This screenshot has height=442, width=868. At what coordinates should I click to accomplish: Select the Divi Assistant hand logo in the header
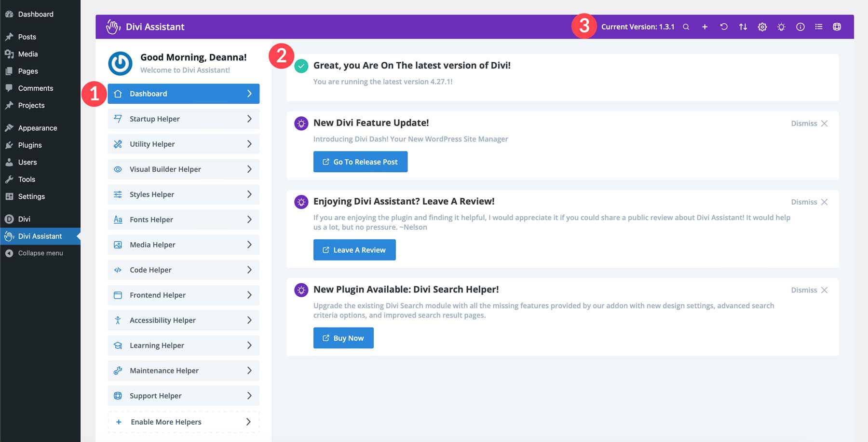[x=112, y=27]
